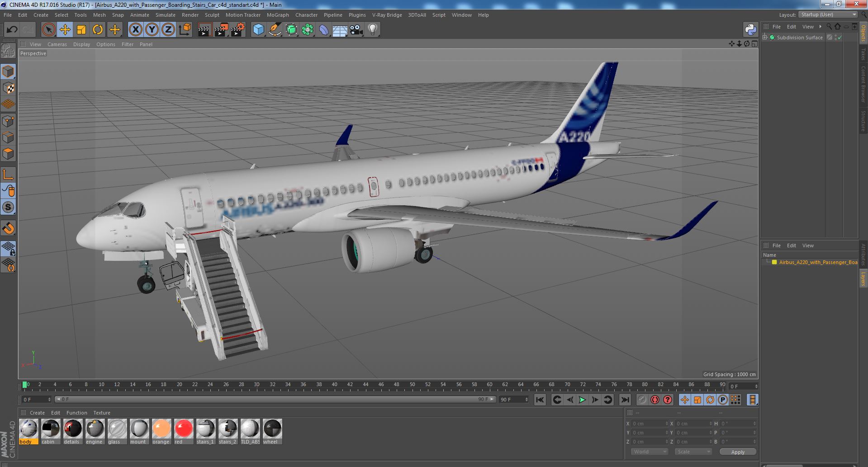Open viewport Cameras menu

[57, 44]
